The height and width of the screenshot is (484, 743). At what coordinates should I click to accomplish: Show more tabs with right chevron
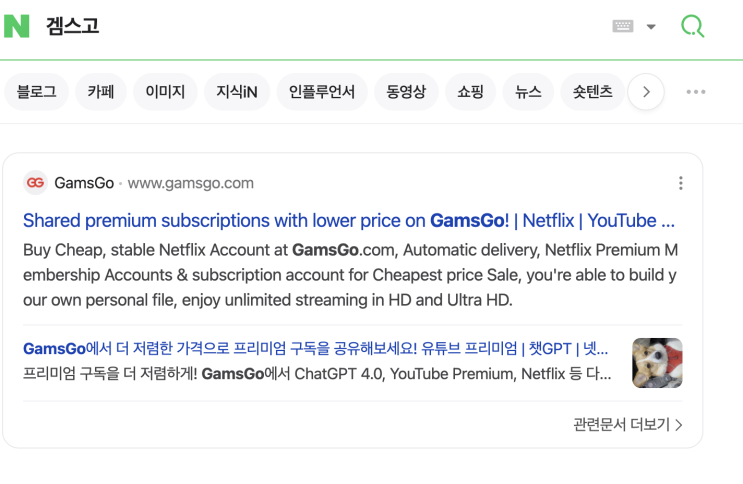[646, 92]
